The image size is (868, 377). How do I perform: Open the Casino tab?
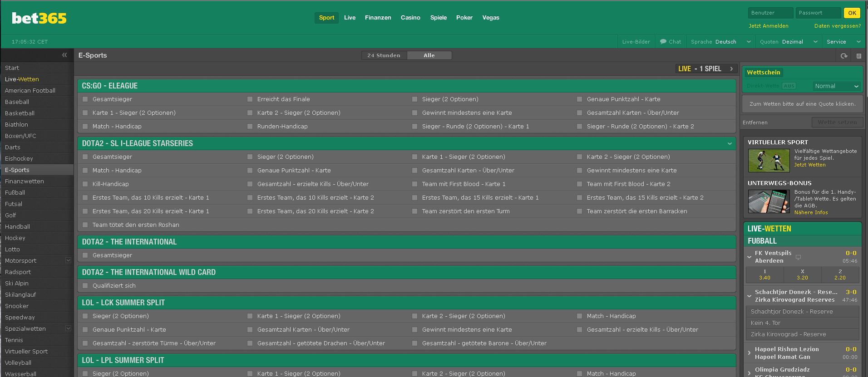(x=410, y=18)
